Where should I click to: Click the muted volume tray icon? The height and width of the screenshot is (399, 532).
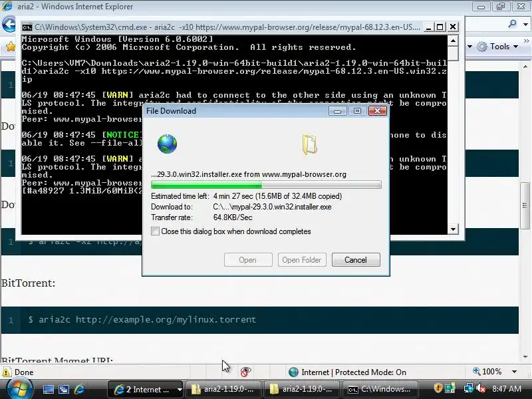[x=481, y=388]
